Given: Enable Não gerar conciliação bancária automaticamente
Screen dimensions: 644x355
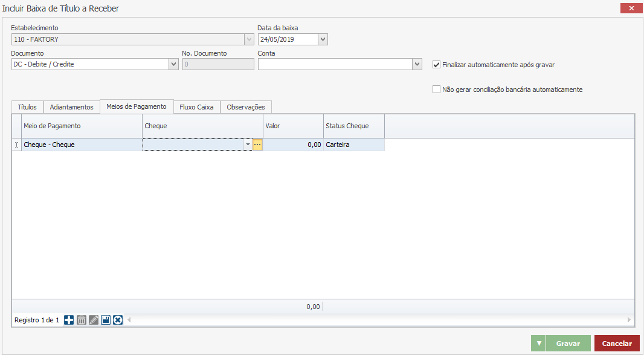Looking at the screenshot, I should [437, 90].
